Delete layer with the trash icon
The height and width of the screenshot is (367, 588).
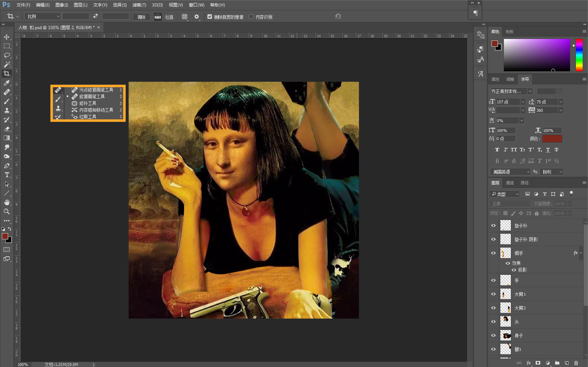pos(576,363)
